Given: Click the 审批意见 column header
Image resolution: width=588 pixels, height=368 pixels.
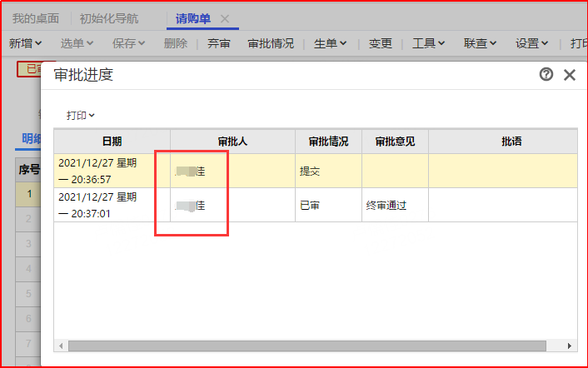Looking at the screenshot, I should (396, 142).
